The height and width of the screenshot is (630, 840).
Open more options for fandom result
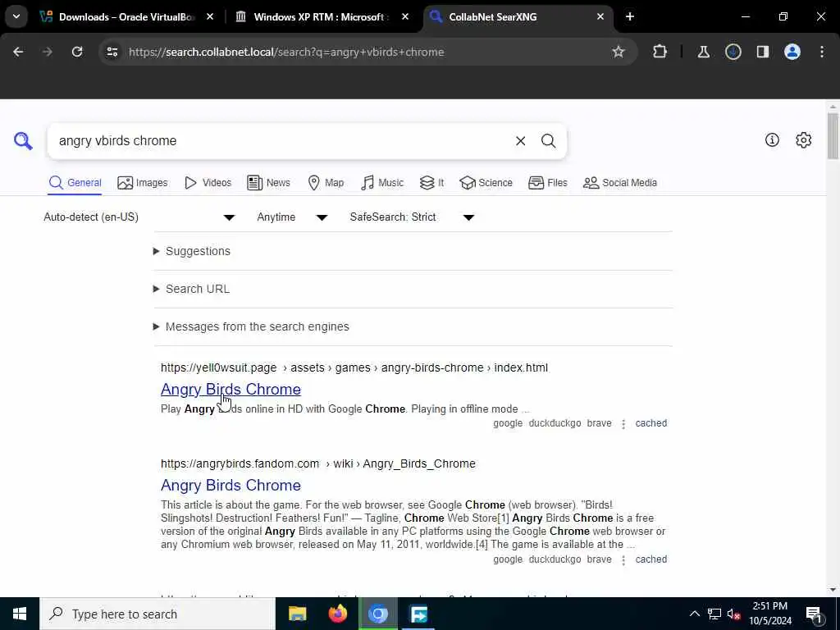[623, 559]
